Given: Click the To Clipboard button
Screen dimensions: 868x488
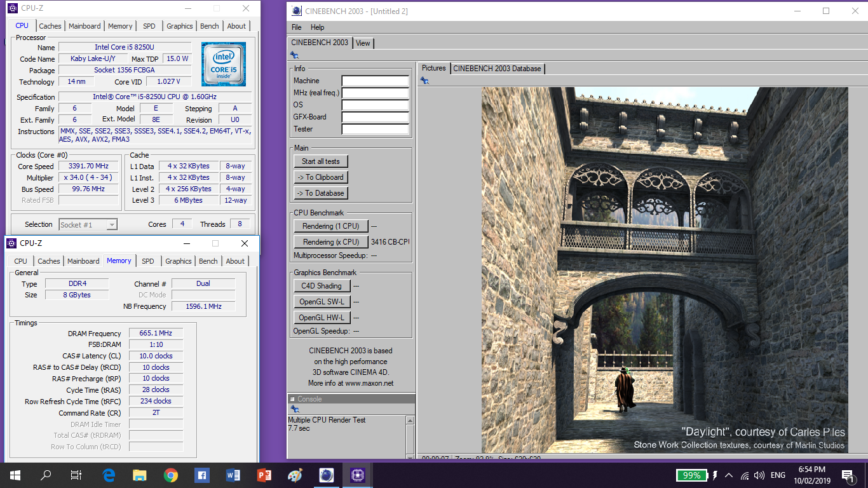Looking at the screenshot, I should 321,177.
